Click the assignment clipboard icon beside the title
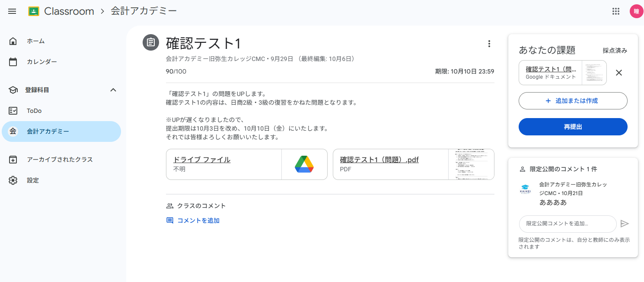This screenshot has width=644, height=282. click(x=151, y=42)
